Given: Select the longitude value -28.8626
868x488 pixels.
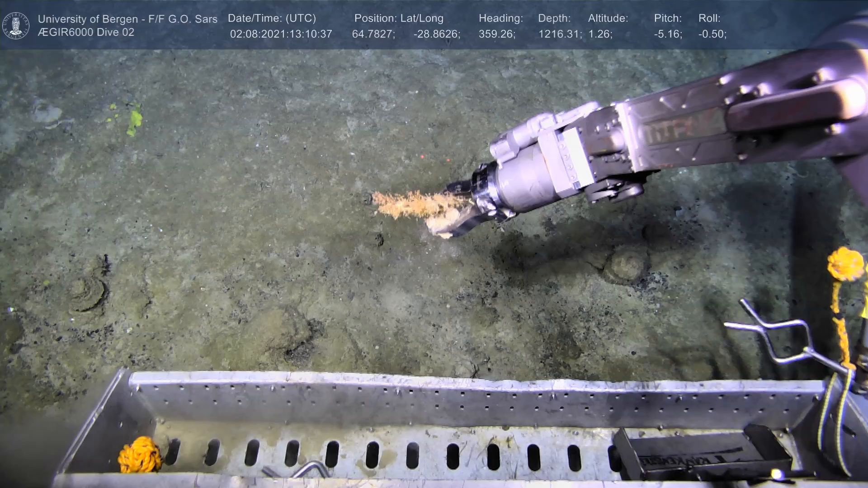Looking at the screenshot, I should tap(436, 34).
